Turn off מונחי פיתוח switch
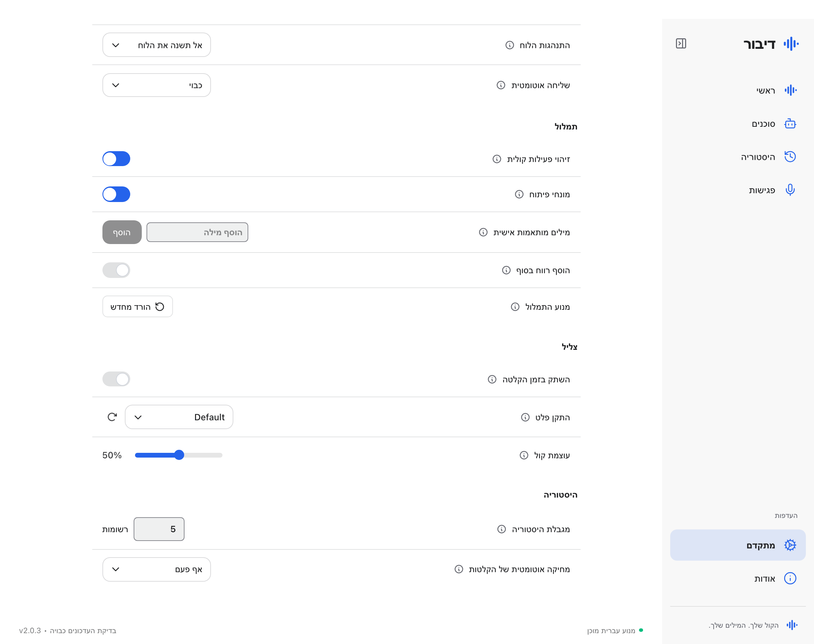 coord(116,194)
